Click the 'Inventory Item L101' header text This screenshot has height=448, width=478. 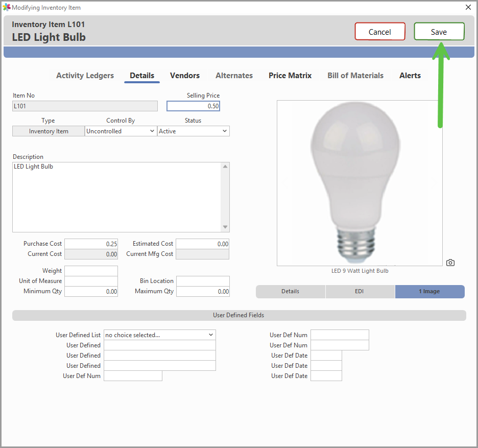point(48,25)
